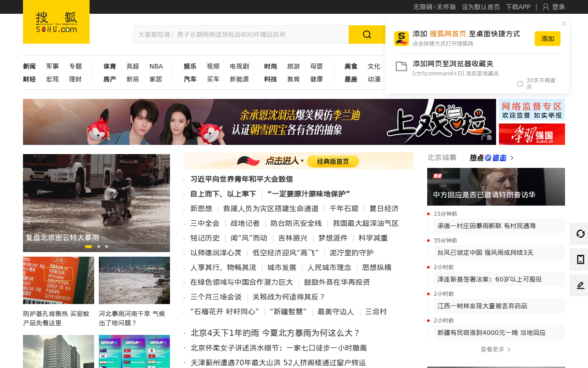The image size is (588, 368).
Task: Click the refresh icon on right sidebar
Action: (x=580, y=234)
